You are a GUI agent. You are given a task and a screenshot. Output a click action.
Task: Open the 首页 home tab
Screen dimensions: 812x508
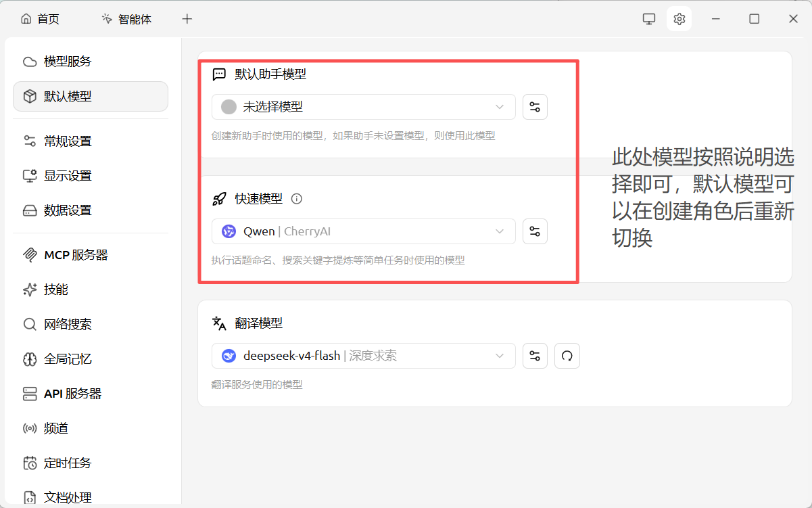tap(41, 19)
